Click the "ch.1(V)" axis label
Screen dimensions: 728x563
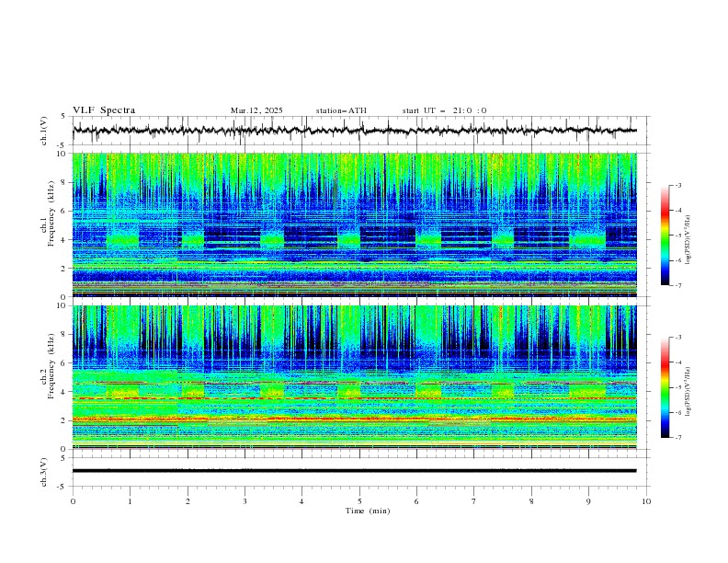44,131
